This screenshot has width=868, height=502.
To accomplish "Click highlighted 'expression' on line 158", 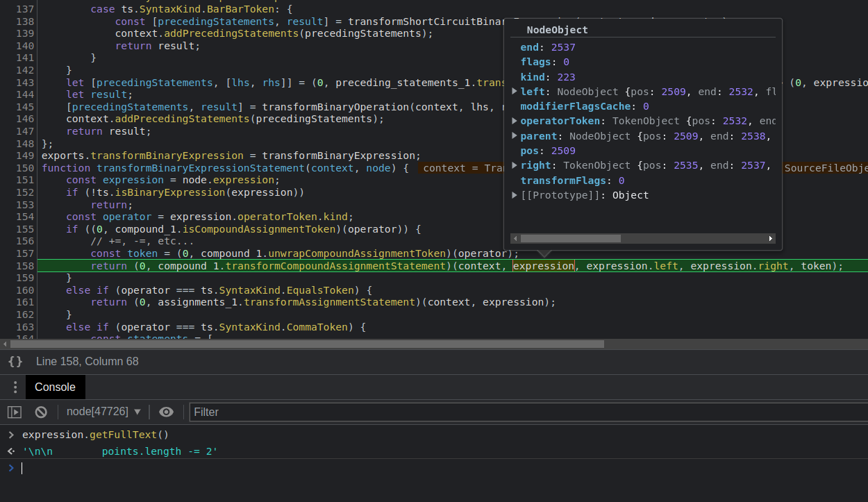I will pyautogui.click(x=544, y=266).
